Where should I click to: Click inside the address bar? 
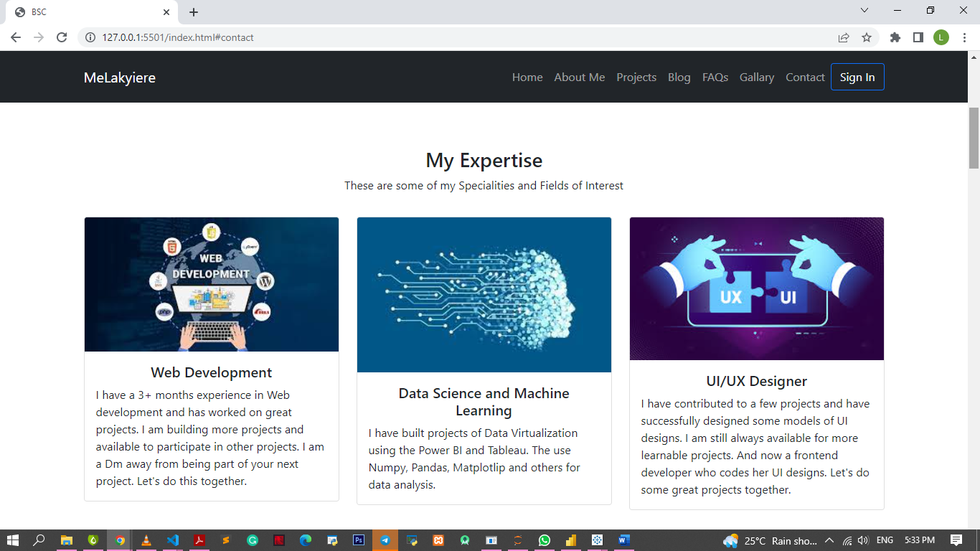[x=287, y=37]
